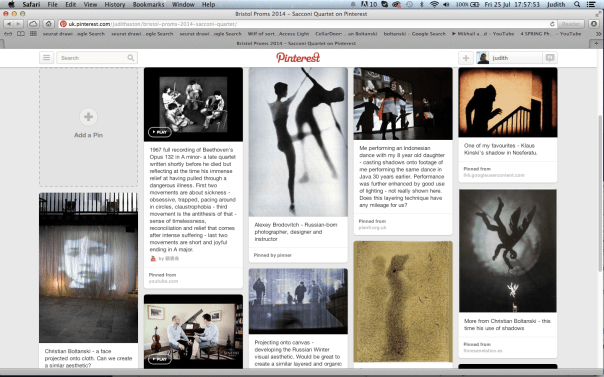Click the 'Pinned by pinner' text
The height and width of the screenshot is (377, 604).
click(x=273, y=255)
